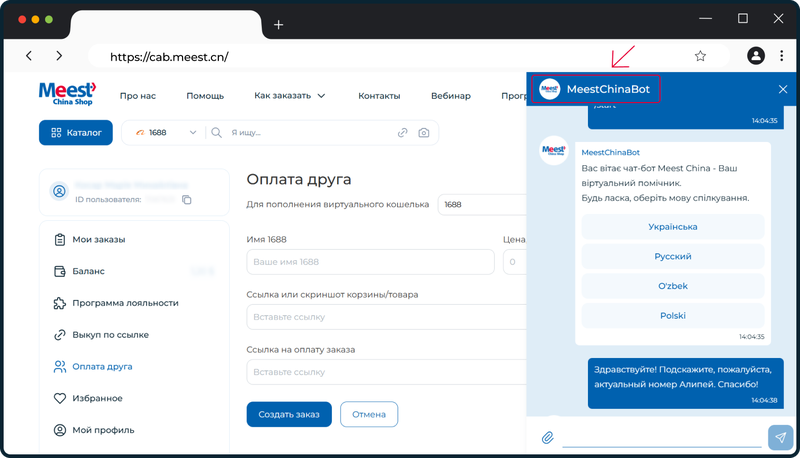Open the Про нас menu item
The image size is (800, 458).
[138, 95]
